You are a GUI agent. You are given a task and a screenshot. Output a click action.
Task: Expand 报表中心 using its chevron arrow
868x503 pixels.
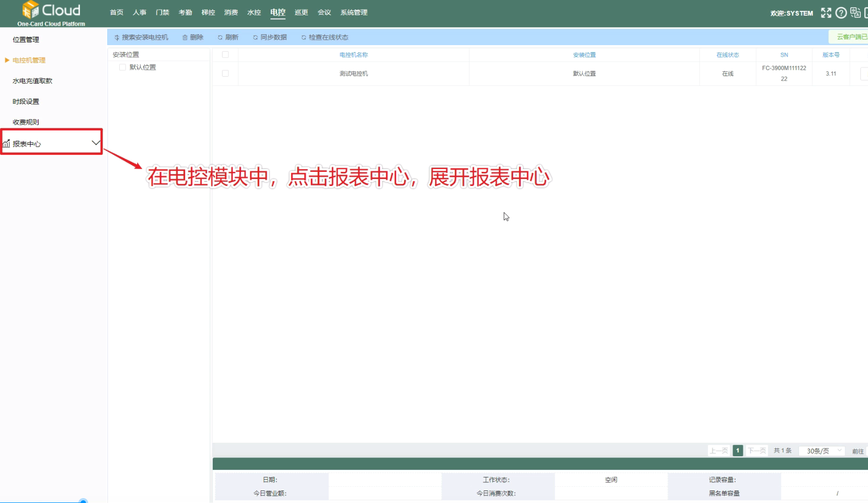tap(96, 143)
